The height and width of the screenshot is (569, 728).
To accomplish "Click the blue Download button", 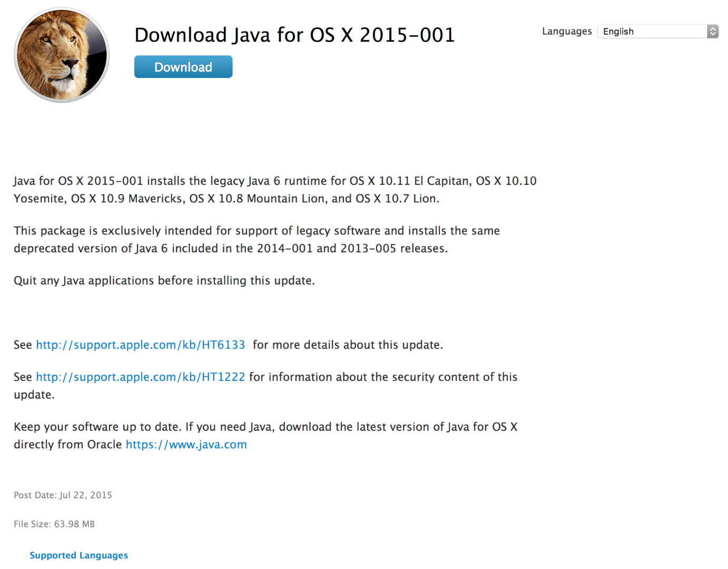I will (183, 67).
